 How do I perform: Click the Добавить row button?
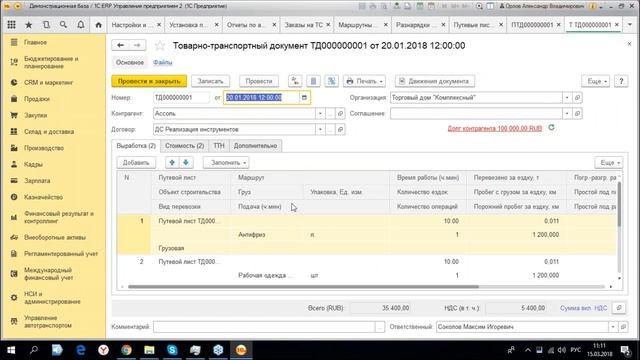click(136, 162)
